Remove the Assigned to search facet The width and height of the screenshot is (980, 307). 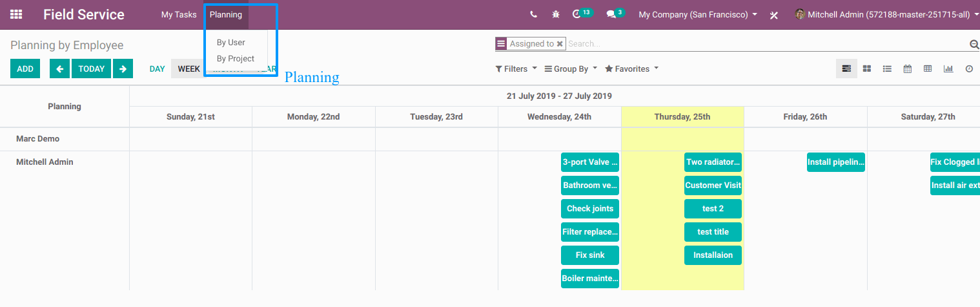560,44
